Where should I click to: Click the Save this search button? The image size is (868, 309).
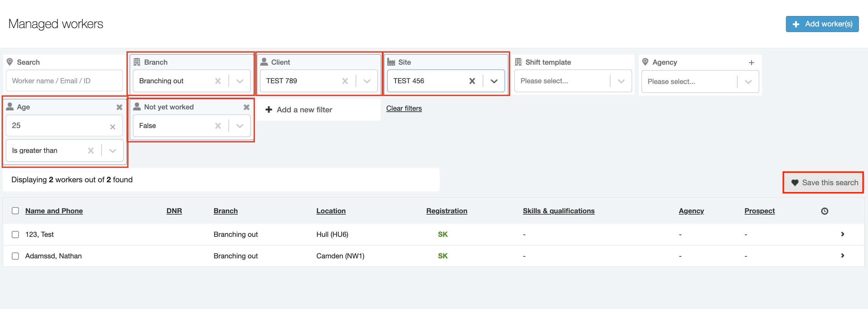tap(824, 183)
